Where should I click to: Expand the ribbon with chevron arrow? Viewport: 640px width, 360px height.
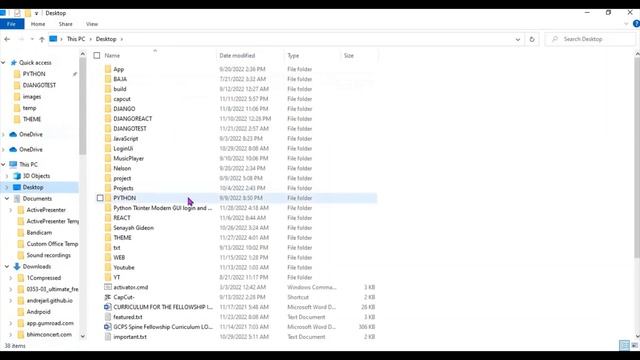626,24
